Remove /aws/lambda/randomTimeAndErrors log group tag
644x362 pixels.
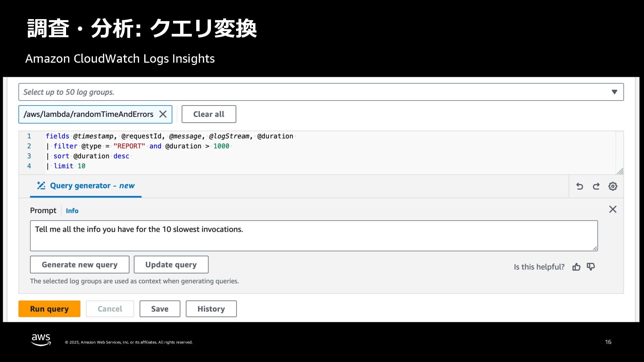pyautogui.click(x=163, y=114)
